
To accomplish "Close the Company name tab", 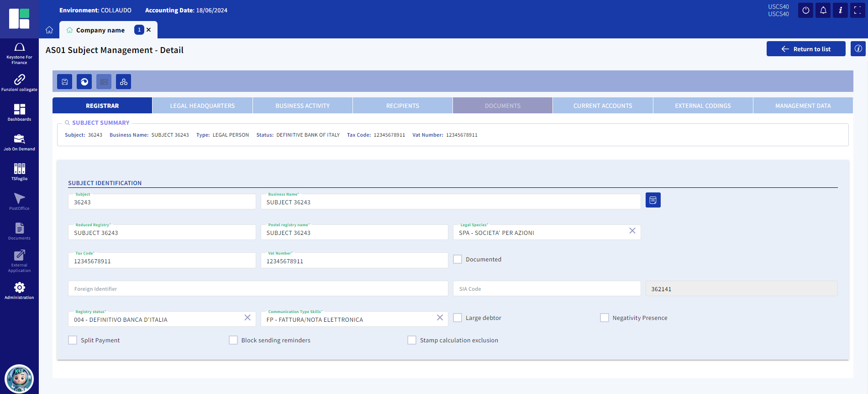I will coord(148,30).
